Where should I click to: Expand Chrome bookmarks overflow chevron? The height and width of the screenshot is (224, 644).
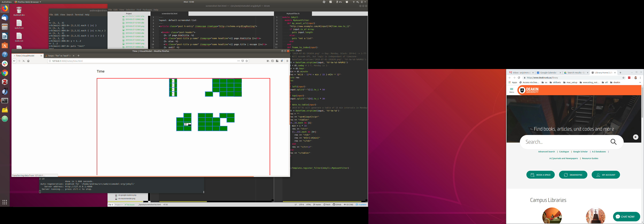pos(640,82)
